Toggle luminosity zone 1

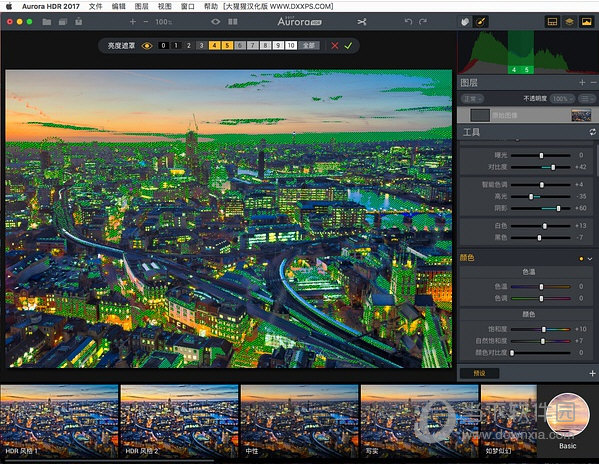pos(176,45)
